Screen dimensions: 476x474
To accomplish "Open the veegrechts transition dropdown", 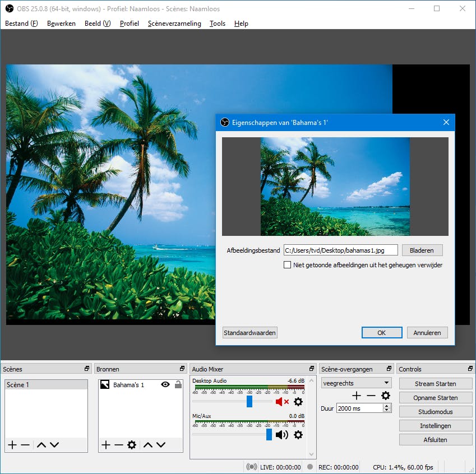I will coord(355,382).
